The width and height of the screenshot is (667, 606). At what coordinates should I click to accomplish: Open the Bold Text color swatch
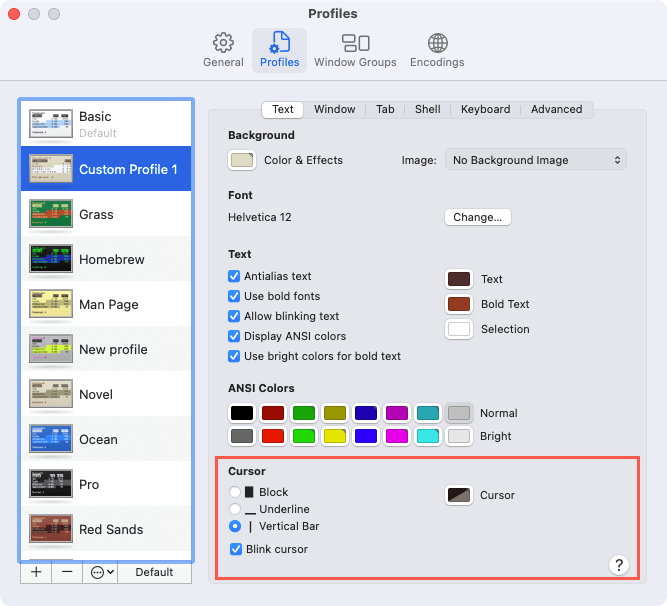(459, 304)
